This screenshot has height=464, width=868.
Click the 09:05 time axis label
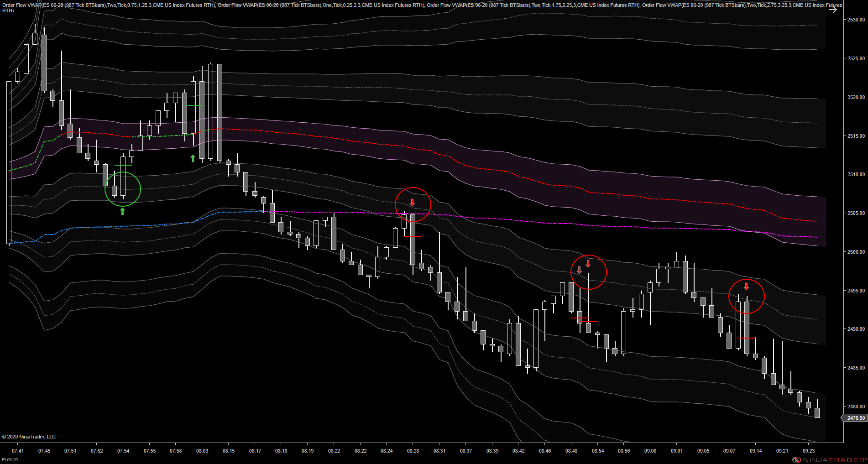703,451
